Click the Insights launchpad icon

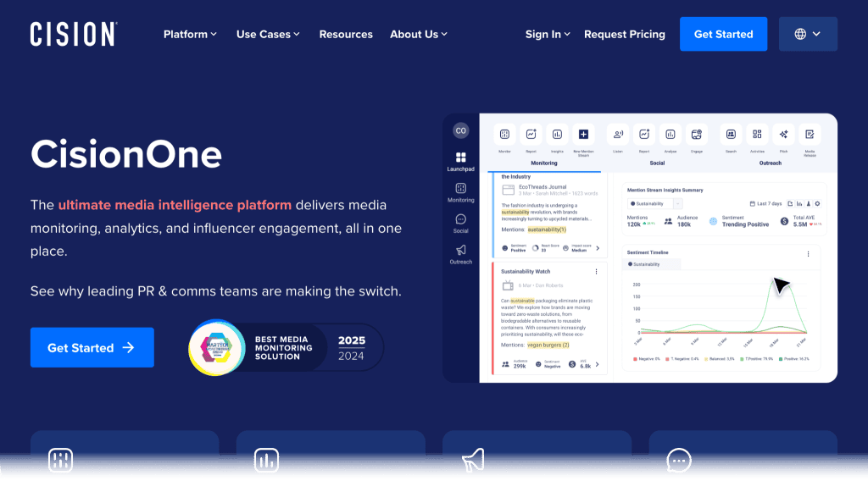click(557, 135)
